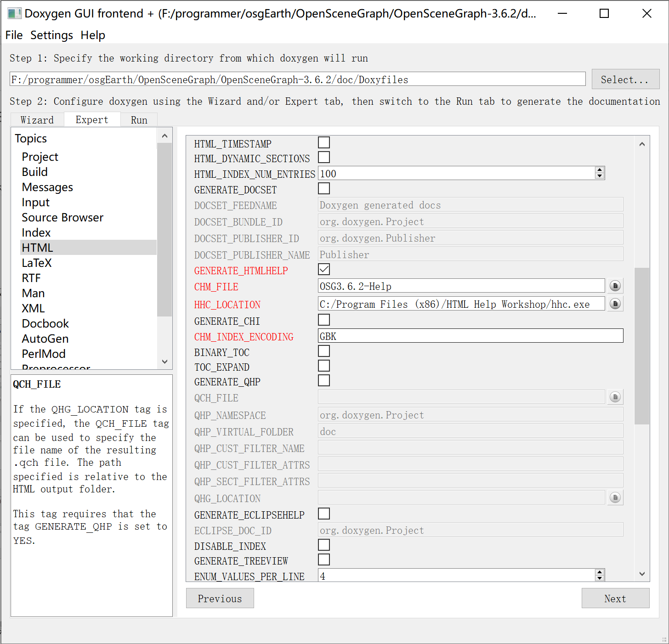Open the file picker icon for QCH_FILE
The width and height of the screenshot is (669, 644).
click(x=615, y=396)
